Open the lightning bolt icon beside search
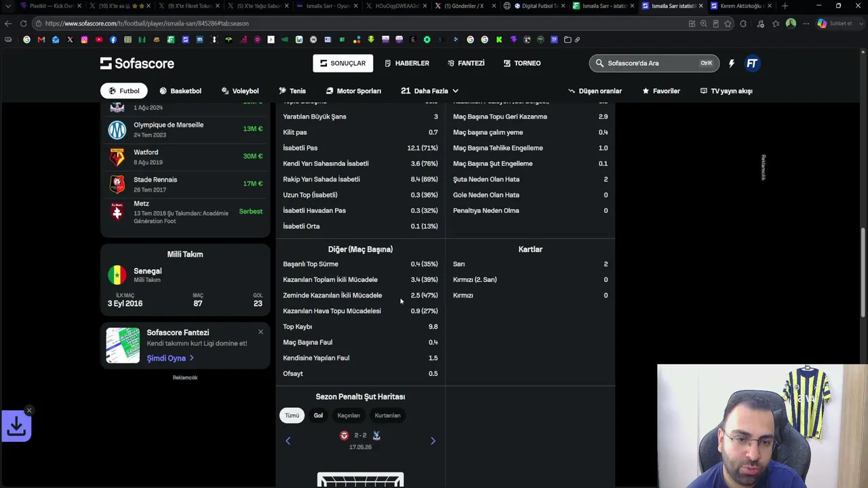 tap(732, 63)
